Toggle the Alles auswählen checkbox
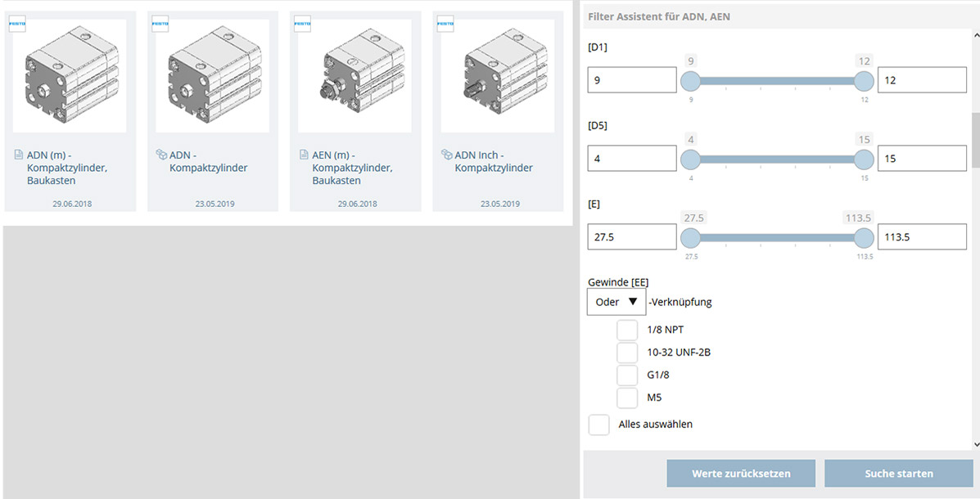This screenshot has width=980, height=499. [598, 425]
